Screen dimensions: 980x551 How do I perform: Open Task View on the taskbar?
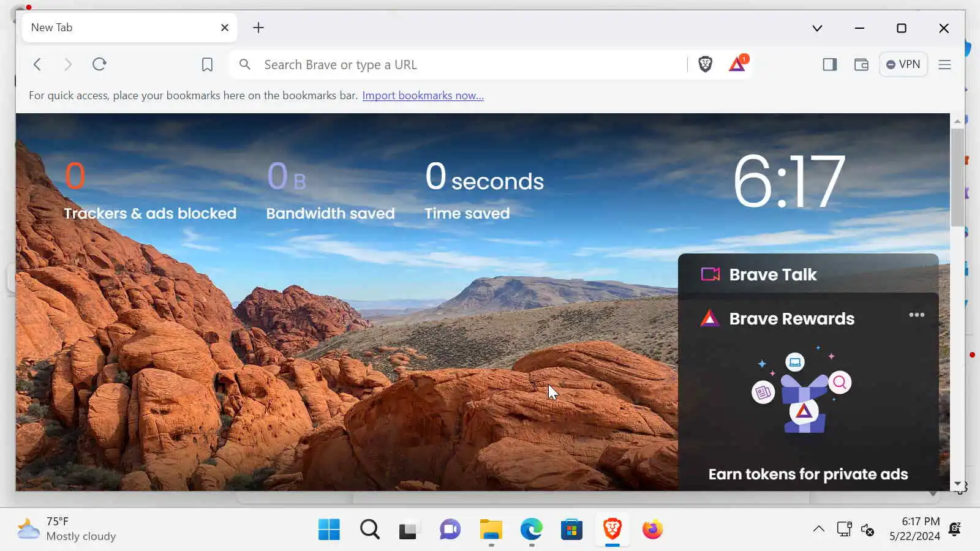408,530
